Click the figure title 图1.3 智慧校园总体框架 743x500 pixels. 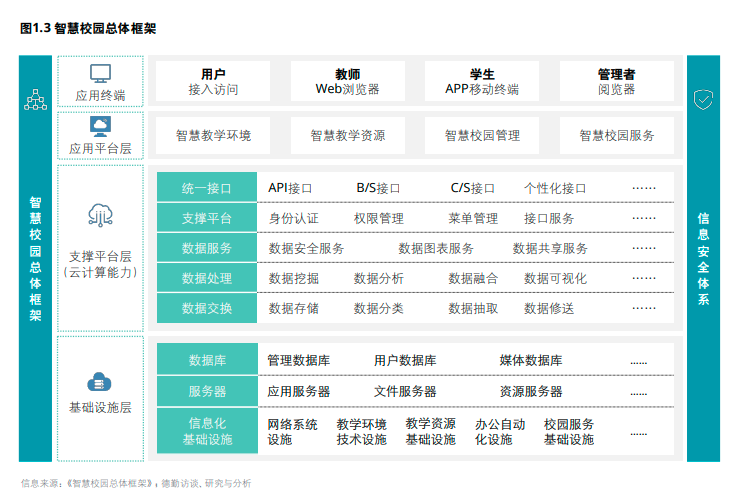(88, 29)
